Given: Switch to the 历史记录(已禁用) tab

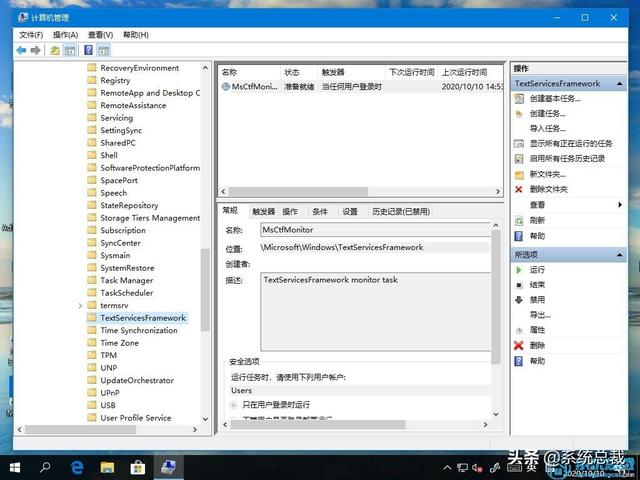Looking at the screenshot, I should [401, 211].
